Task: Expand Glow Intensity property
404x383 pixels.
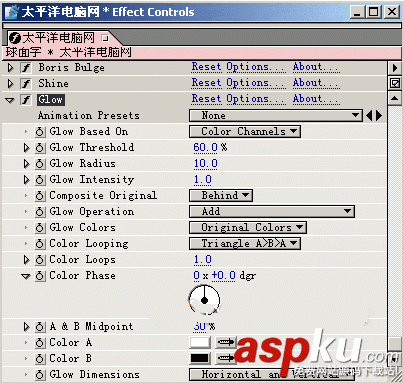Action: pyautogui.click(x=26, y=180)
